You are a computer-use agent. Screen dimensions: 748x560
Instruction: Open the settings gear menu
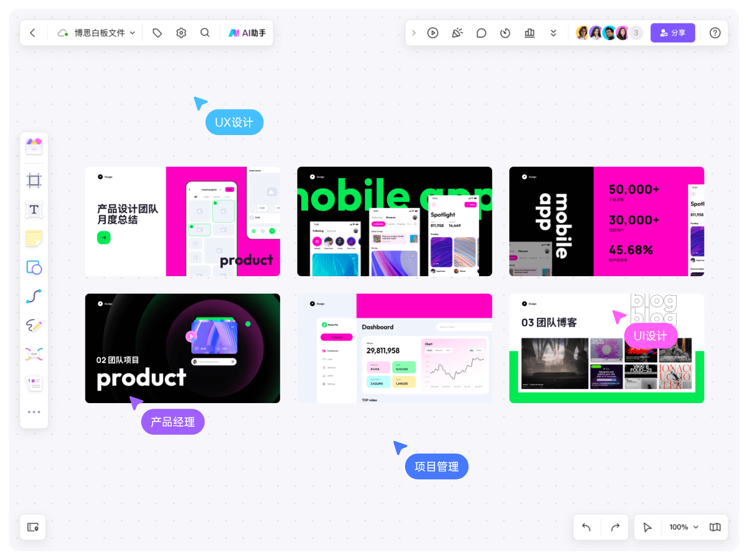[181, 33]
